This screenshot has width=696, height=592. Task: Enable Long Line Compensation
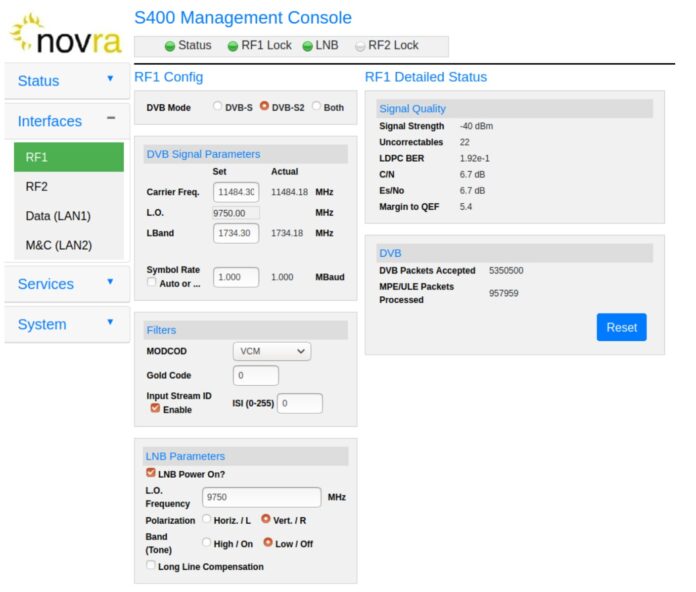pyautogui.click(x=151, y=566)
